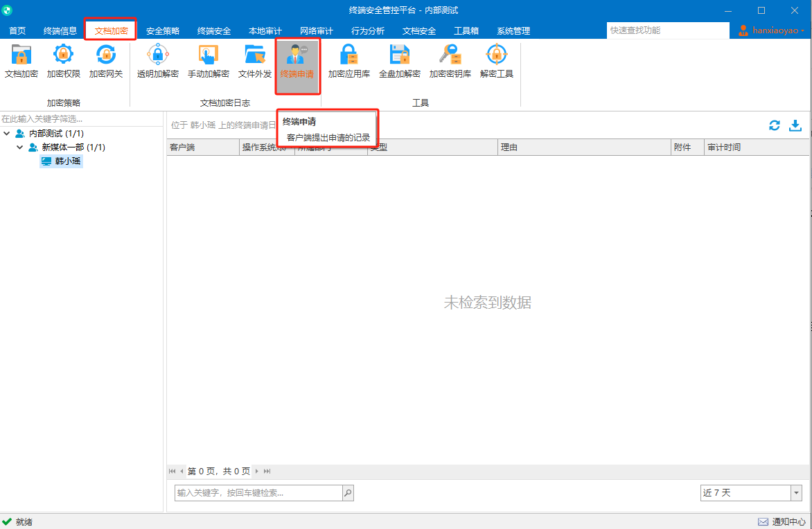
Task: Switch to the 文档安全 tab
Action: pos(419,31)
